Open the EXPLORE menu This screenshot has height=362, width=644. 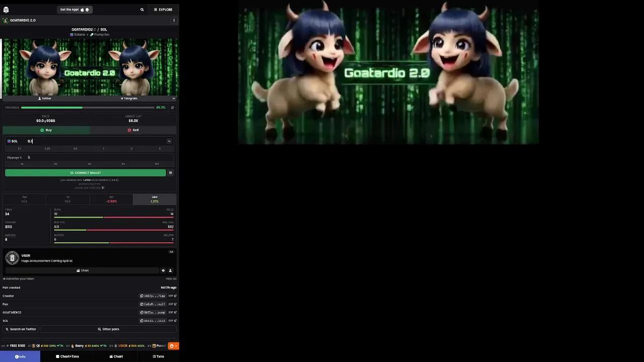pyautogui.click(x=163, y=10)
